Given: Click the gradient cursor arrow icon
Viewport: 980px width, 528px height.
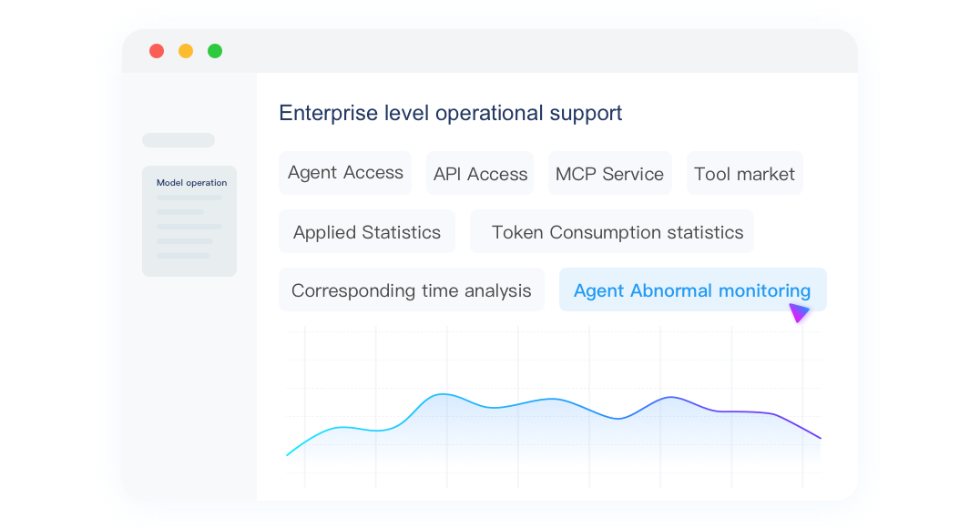Looking at the screenshot, I should coord(799,313).
